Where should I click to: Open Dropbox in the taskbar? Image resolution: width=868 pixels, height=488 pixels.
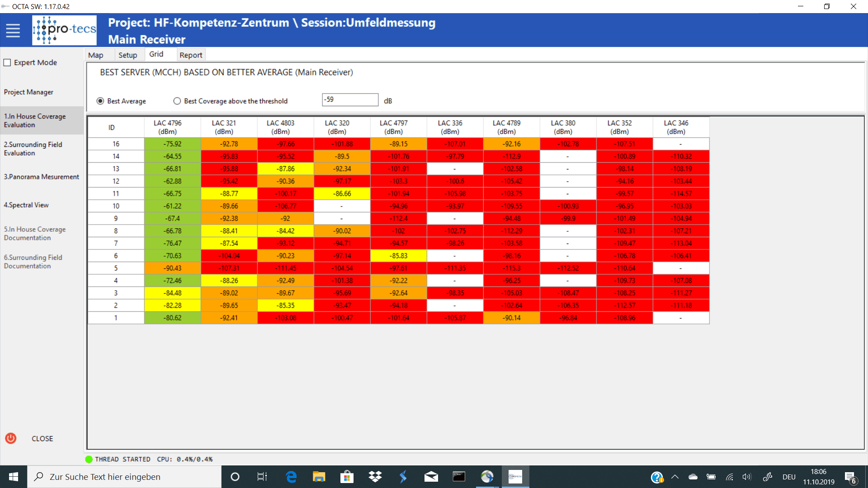point(375,477)
